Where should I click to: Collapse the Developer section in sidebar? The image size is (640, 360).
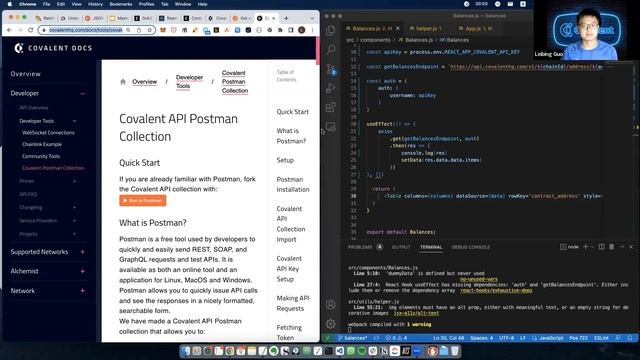(x=82, y=93)
